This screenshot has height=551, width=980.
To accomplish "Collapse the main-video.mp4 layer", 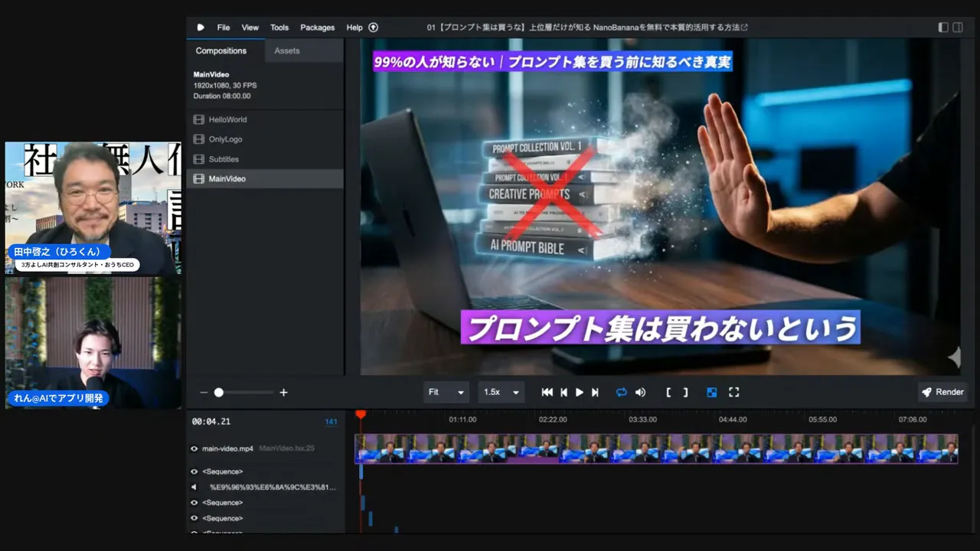I will click(228, 448).
